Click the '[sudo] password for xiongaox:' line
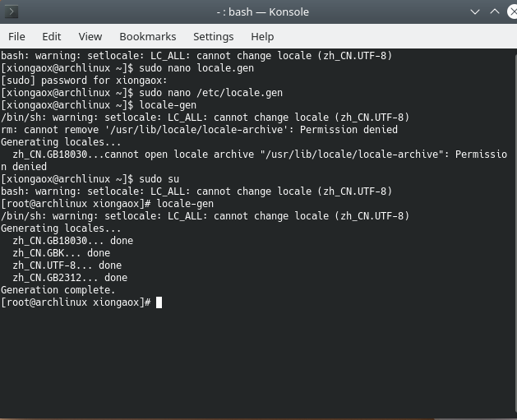 pos(84,80)
